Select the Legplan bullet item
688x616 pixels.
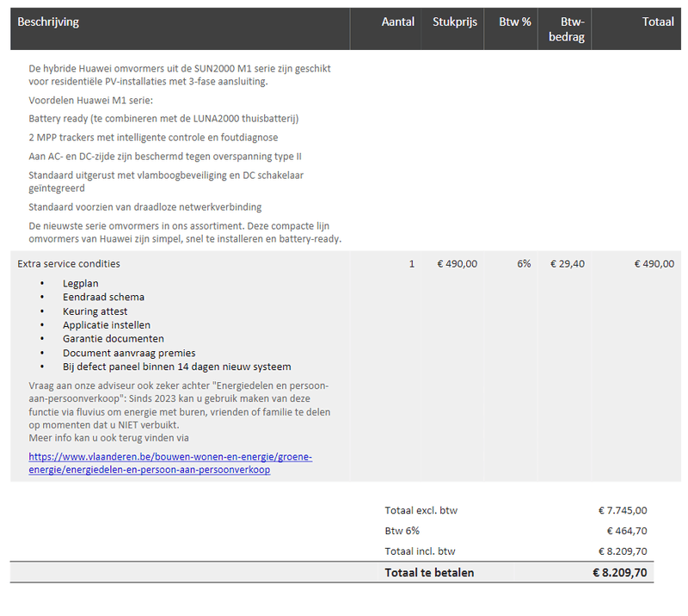click(x=79, y=283)
